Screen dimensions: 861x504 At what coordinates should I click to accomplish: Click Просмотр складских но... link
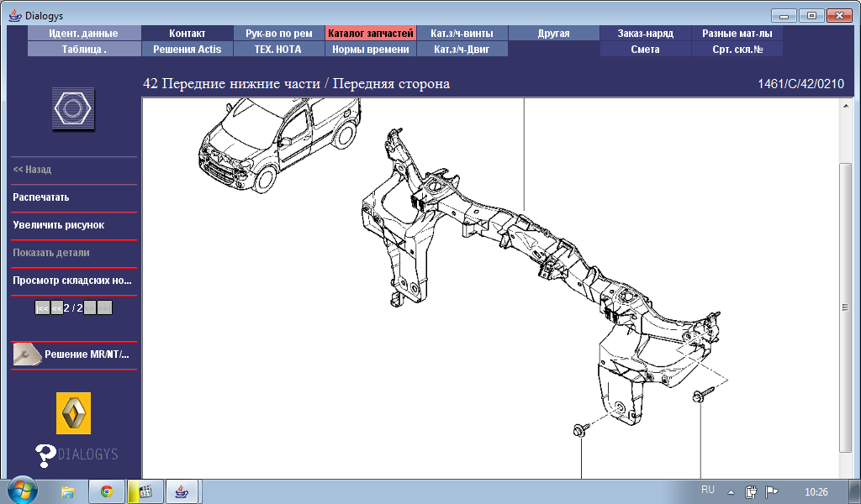[72, 281]
